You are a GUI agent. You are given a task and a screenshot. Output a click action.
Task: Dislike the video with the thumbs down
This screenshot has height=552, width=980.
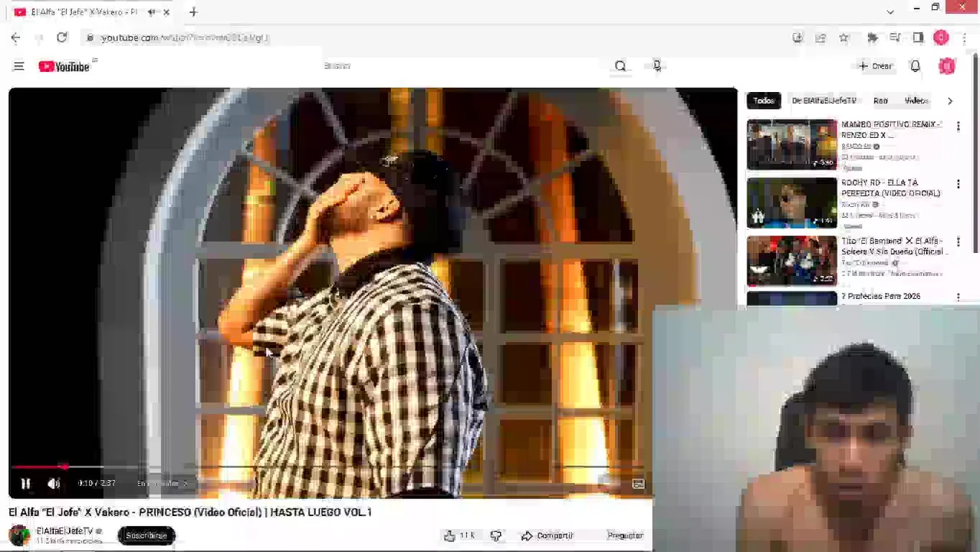point(496,535)
